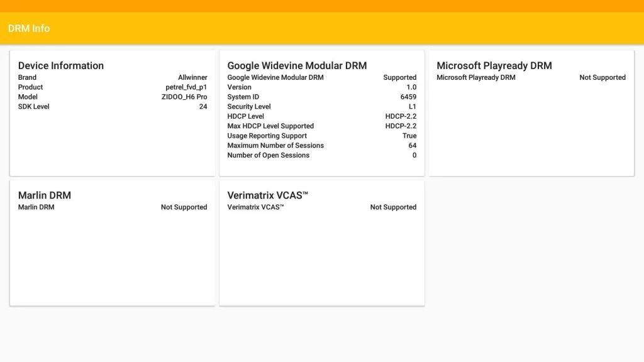Image resolution: width=644 pixels, height=362 pixels.
Task: Select the SDK Level value 24
Action: (203, 107)
